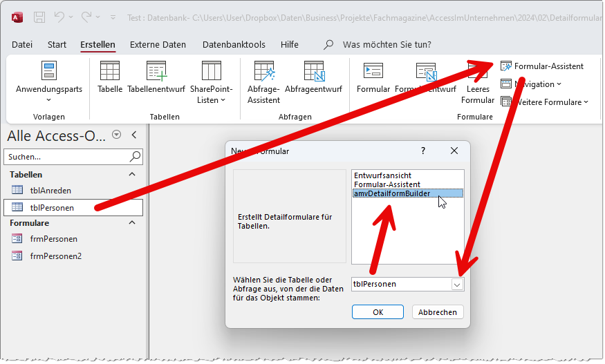
Task: Open Tabellenentwurf for a new table
Action: click(x=156, y=77)
